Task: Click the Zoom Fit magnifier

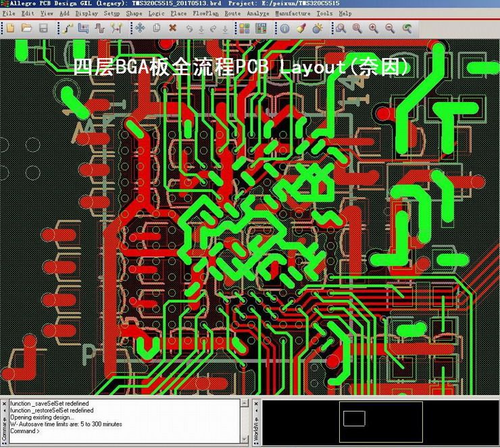Action: [357, 28]
